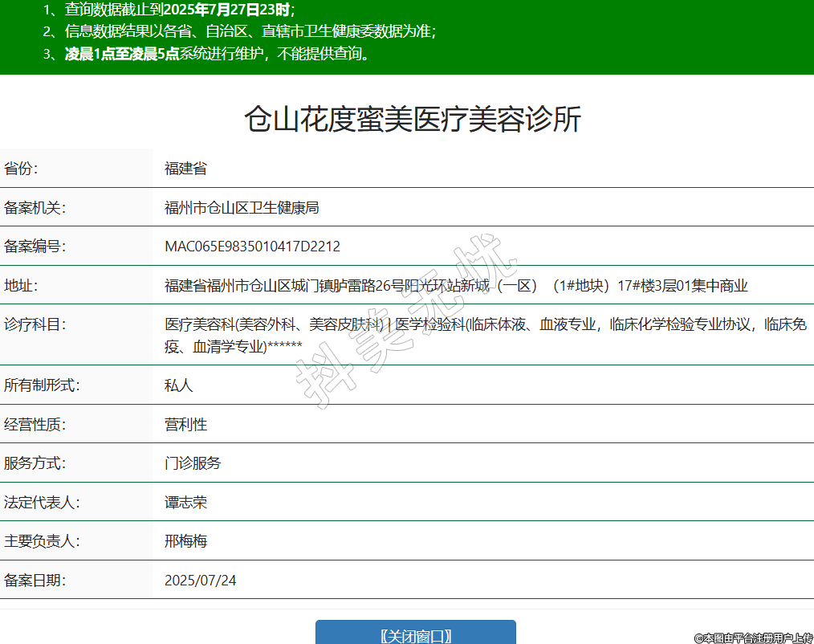Click the 备案编号 row label
Viewport: 814px width, 644px height.
point(35,247)
